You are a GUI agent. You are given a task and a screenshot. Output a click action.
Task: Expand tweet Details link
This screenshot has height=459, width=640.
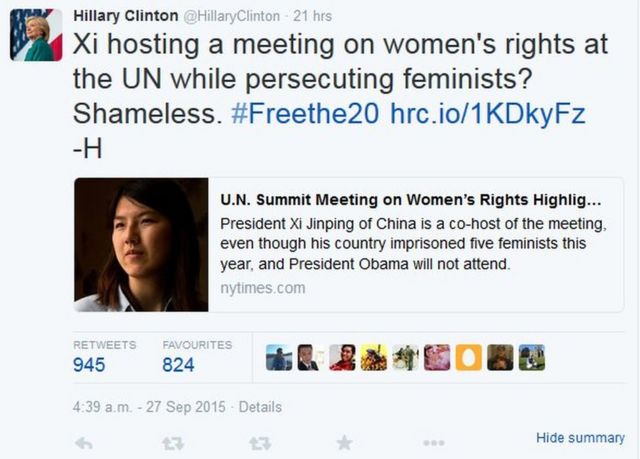point(260,407)
